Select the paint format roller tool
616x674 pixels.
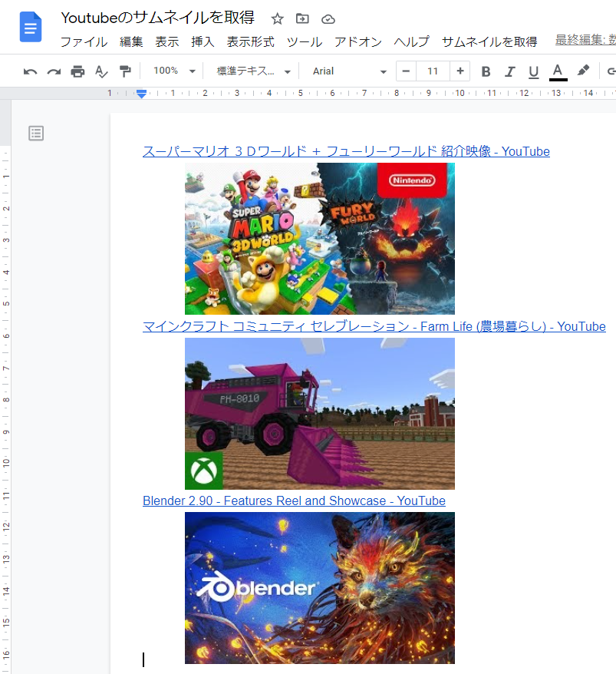(125, 71)
